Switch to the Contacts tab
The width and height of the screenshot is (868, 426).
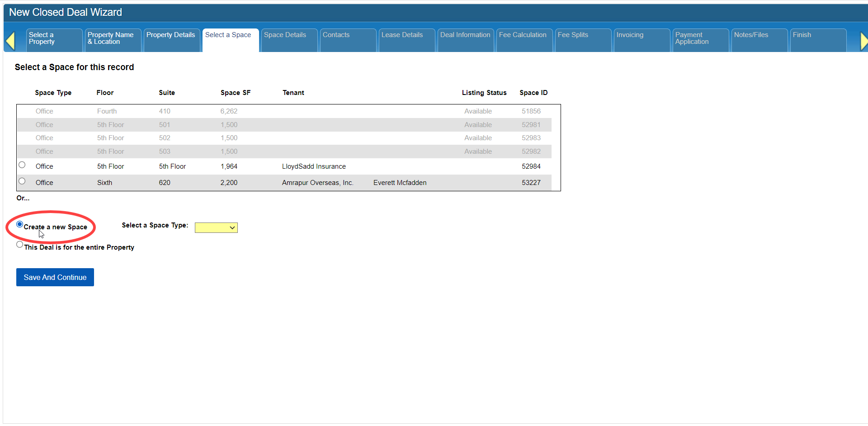click(348, 40)
